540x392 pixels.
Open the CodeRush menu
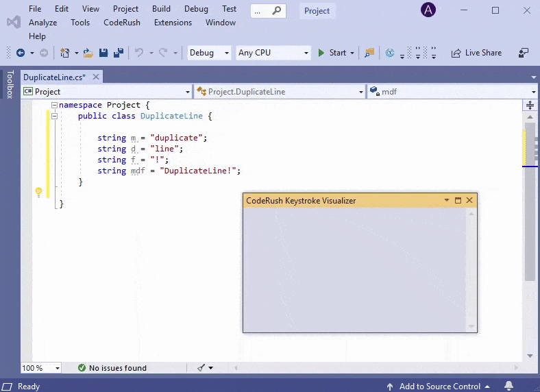coord(121,23)
